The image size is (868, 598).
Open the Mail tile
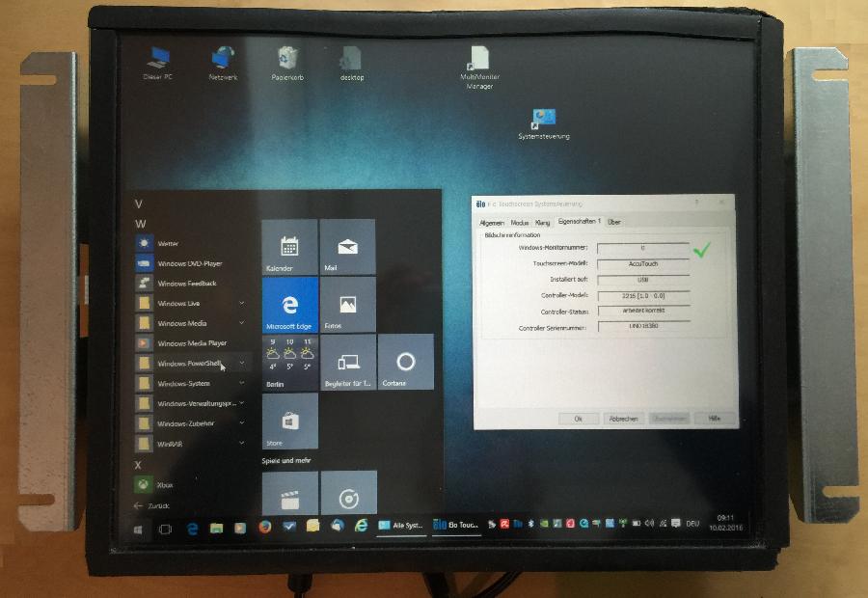click(x=345, y=247)
